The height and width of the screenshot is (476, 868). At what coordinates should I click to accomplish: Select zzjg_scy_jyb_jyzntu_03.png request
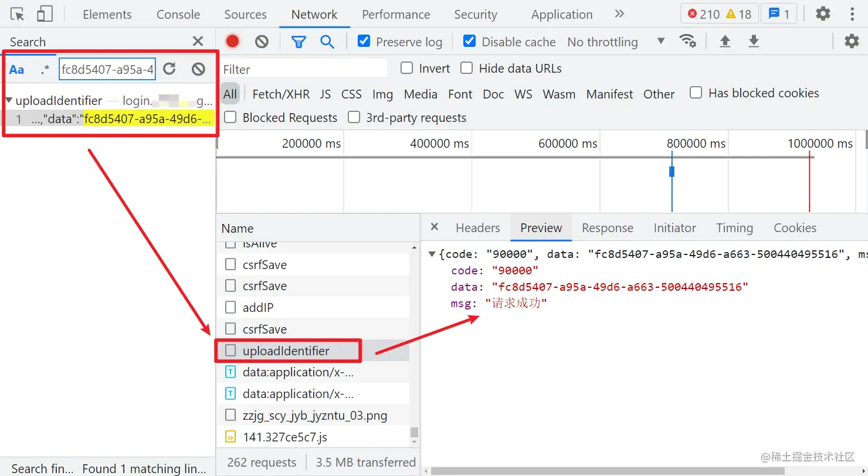coord(313,416)
